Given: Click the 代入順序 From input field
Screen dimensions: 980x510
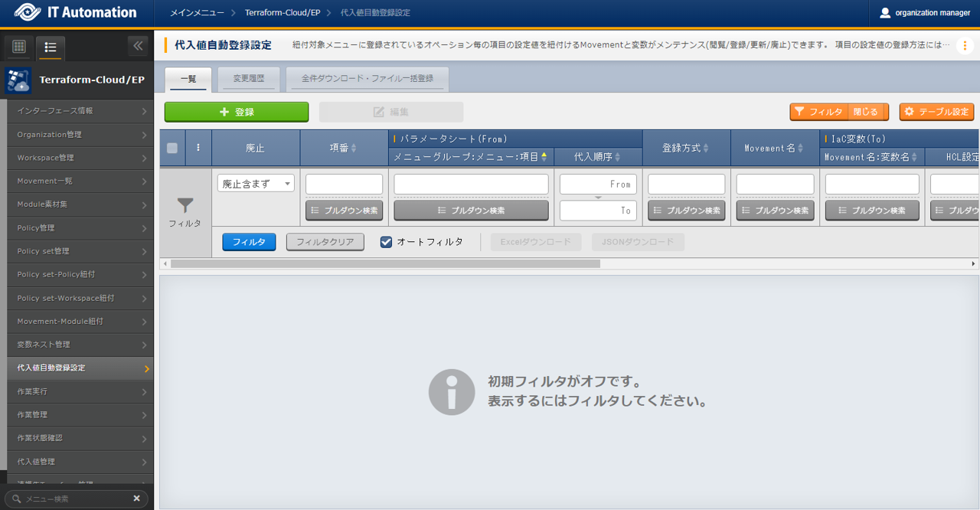Looking at the screenshot, I should pos(597,185).
